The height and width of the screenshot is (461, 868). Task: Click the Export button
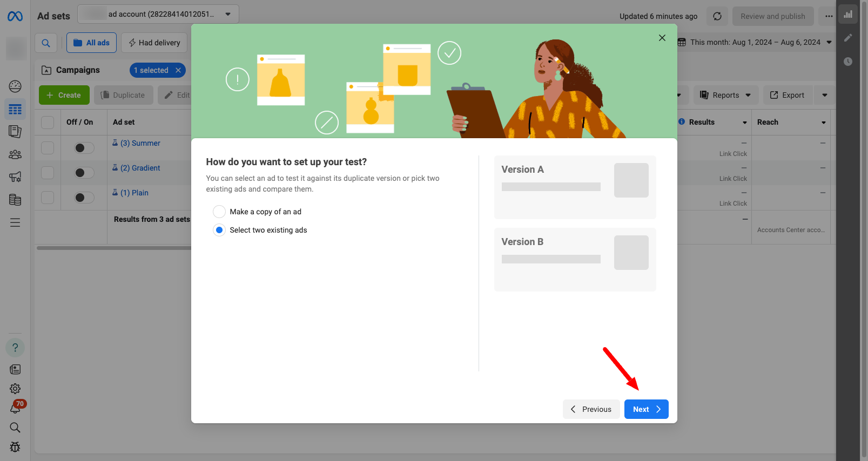788,95
